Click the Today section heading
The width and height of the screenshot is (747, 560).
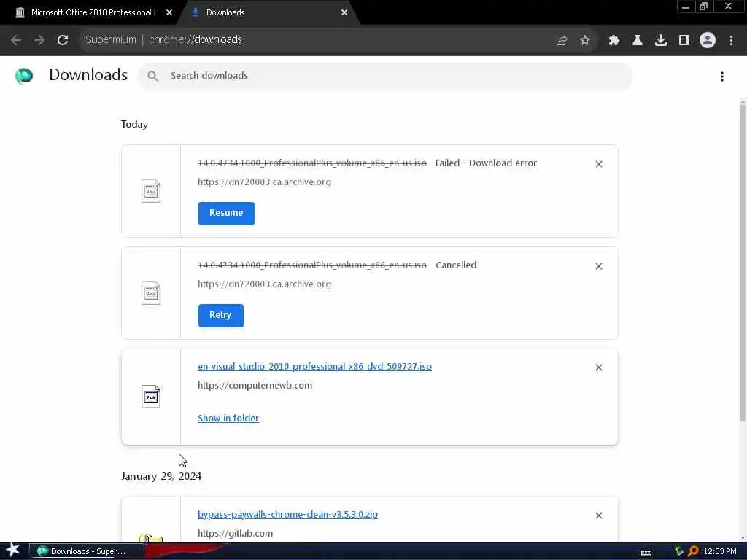click(x=134, y=124)
